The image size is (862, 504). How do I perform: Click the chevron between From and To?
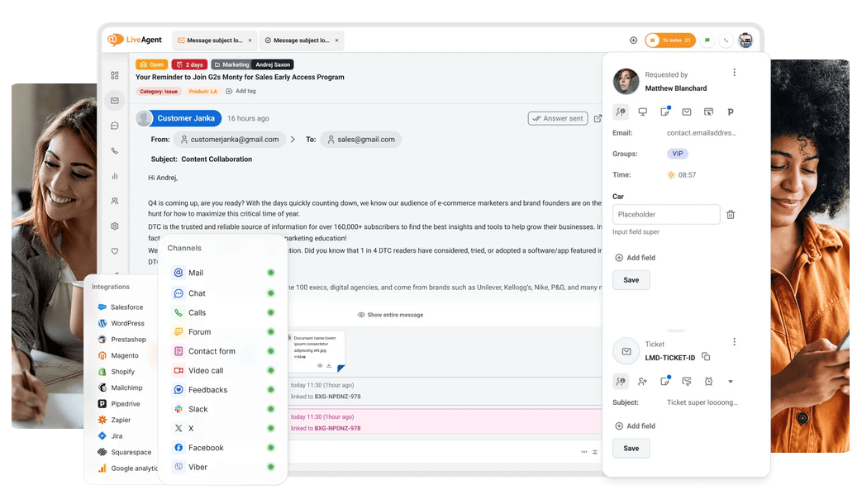click(293, 140)
